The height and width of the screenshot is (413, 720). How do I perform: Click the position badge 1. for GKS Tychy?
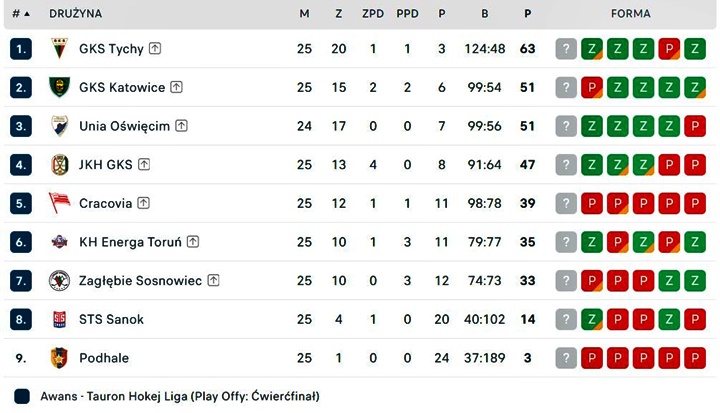coord(22,49)
